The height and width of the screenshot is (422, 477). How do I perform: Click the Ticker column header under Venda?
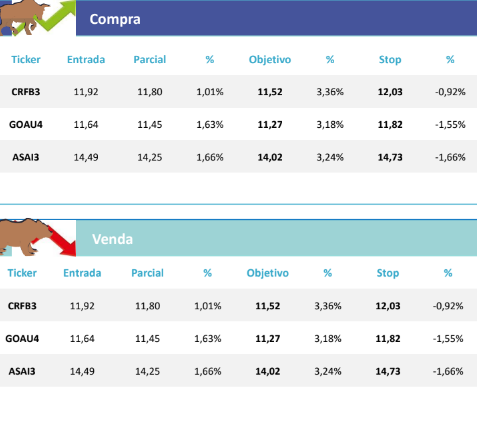click(x=22, y=273)
